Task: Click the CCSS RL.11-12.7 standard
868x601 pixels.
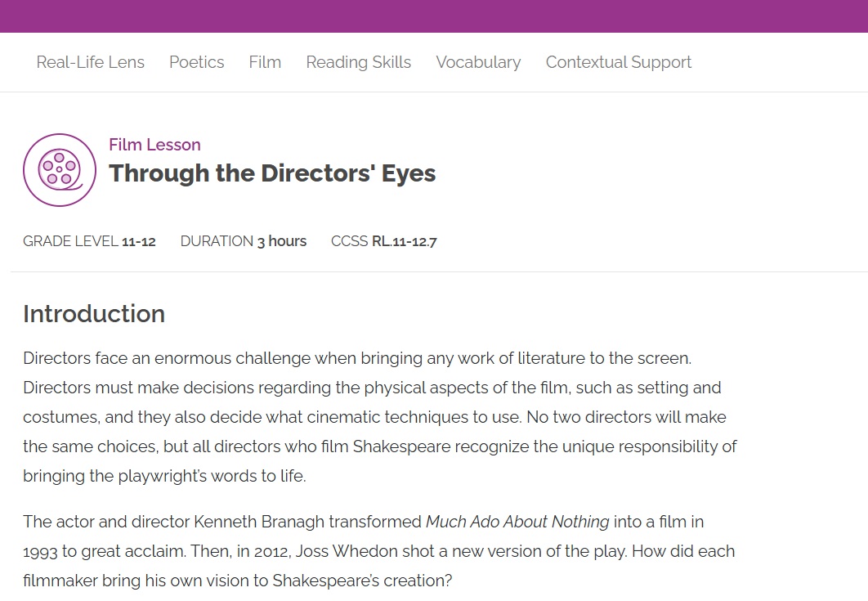Action: pos(384,241)
